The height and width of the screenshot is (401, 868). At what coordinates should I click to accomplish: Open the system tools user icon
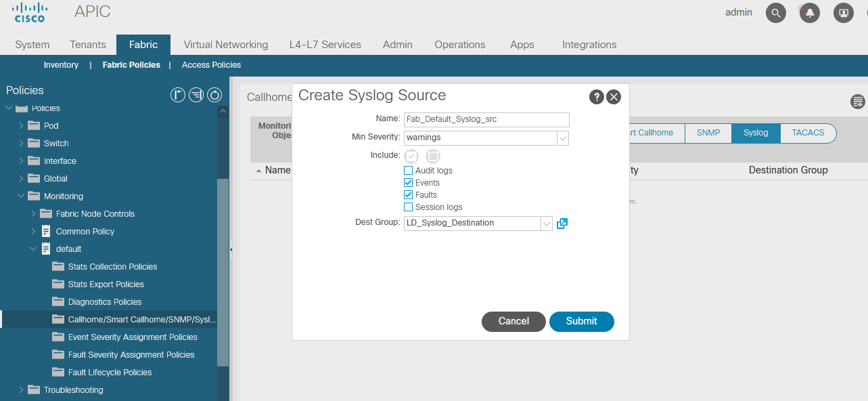coord(843,13)
